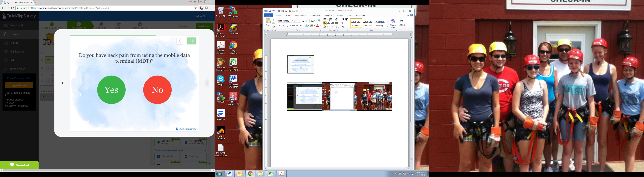Apply Italic formatting in Word
Screen dimensions: 644x177
point(283,26)
